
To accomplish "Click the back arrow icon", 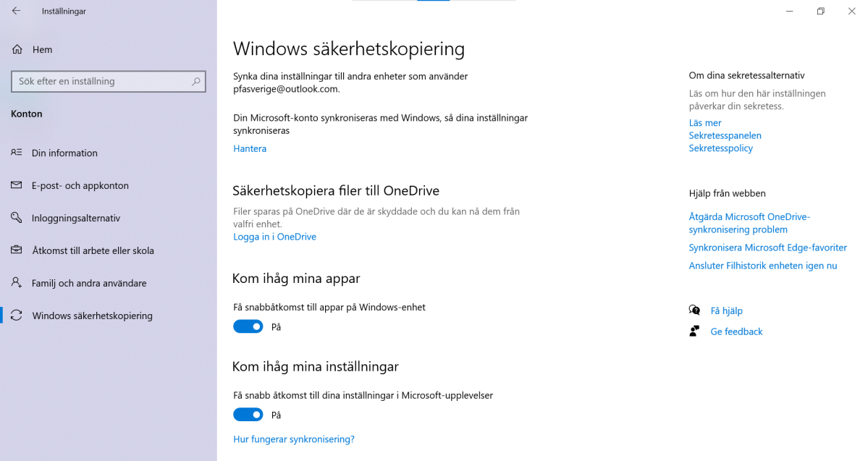I will pyautogui.click(x=16, y=11).
